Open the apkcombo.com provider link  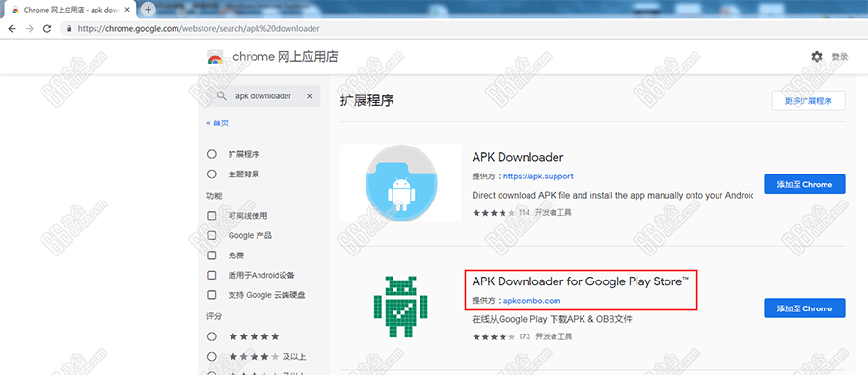click(532, 301)
